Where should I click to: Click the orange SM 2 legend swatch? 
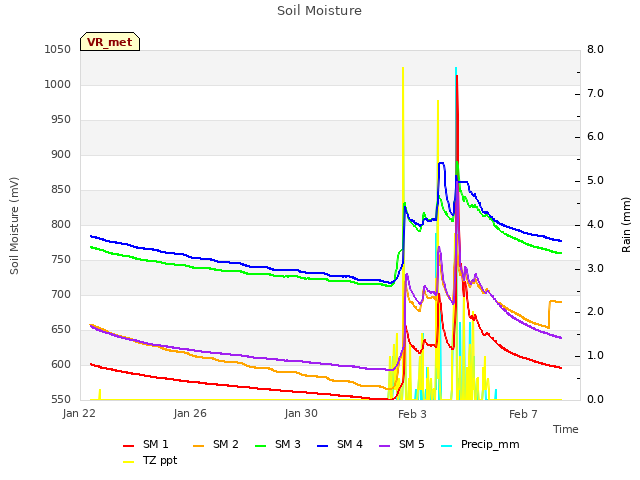coord(198,446)
